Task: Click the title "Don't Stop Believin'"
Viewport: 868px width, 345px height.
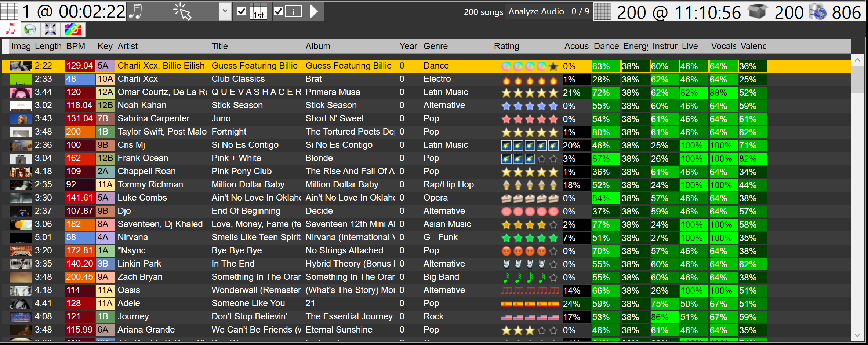Action: pos(249,316)
